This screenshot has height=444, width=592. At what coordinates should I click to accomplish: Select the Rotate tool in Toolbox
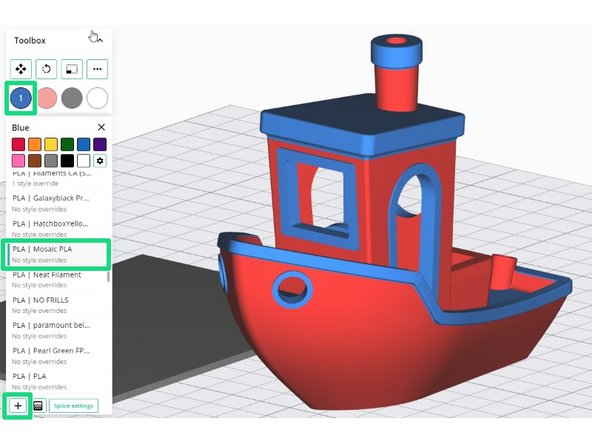coord(46,69)
